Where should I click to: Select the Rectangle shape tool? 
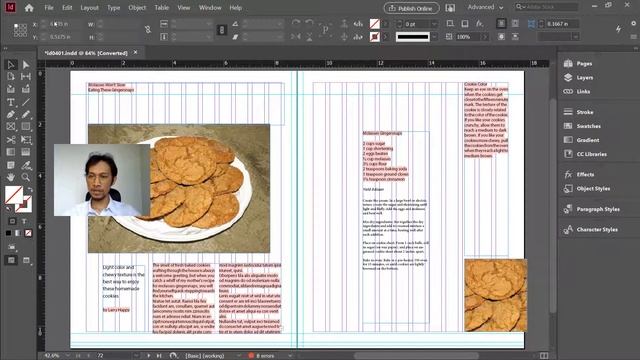[26, 127]
